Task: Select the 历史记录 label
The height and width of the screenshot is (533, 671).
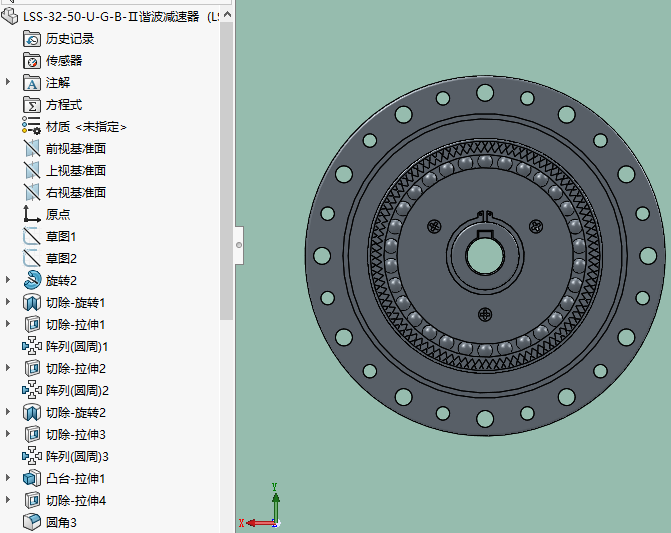Action: [x=70, y=39]
